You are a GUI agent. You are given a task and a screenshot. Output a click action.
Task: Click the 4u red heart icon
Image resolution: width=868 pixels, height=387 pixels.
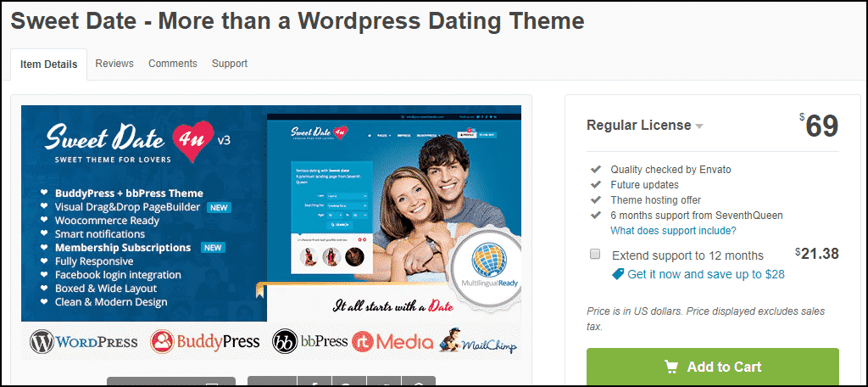(190, 142)
